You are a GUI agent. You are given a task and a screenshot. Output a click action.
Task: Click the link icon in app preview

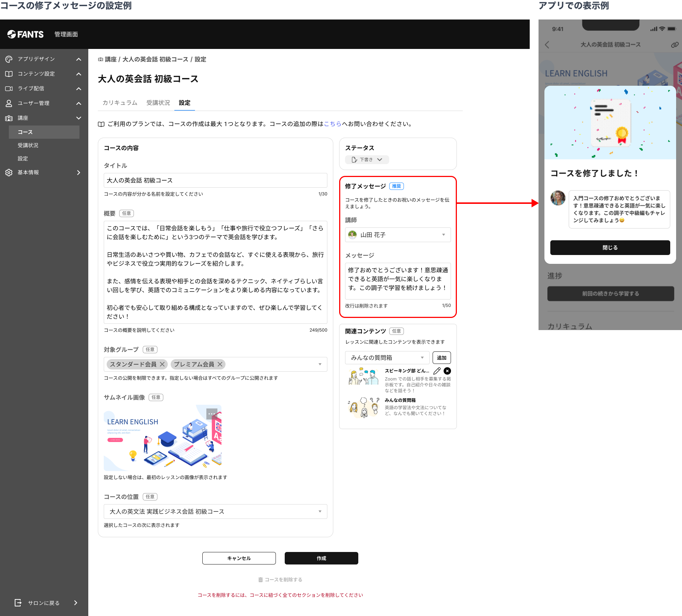point(675,45)
